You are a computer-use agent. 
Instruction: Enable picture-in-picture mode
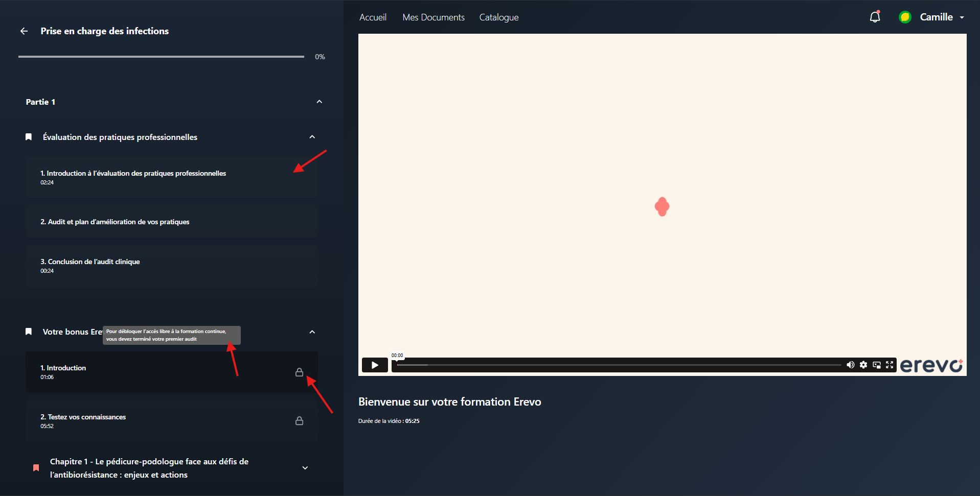pyautogui.click(x=877, y=365)
